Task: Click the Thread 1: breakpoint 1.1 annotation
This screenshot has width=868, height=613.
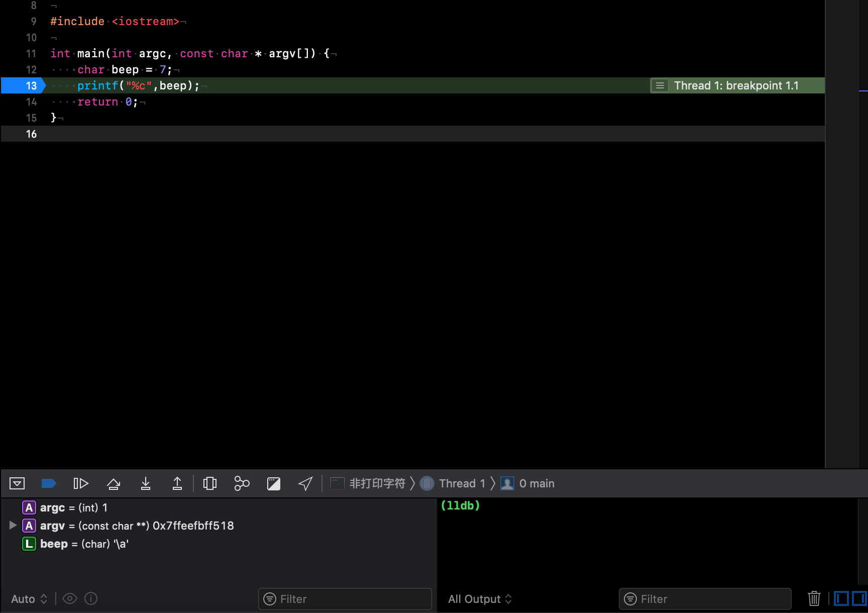Action: coord(736,85)
